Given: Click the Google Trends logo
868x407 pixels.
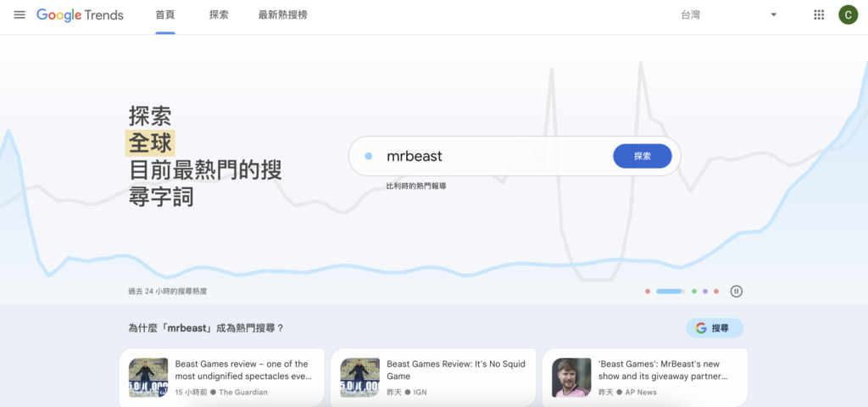Looking at the screenshot, I should (x=81, y=15).
